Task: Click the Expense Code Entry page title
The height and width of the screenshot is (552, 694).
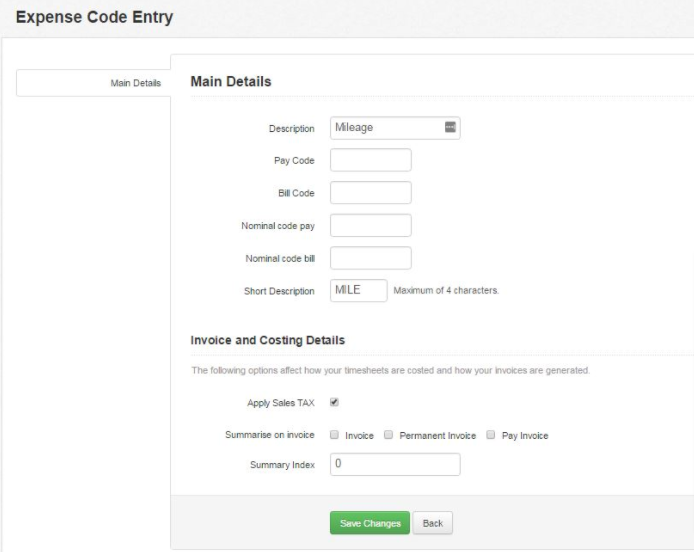Action: [x=94, y=17]
